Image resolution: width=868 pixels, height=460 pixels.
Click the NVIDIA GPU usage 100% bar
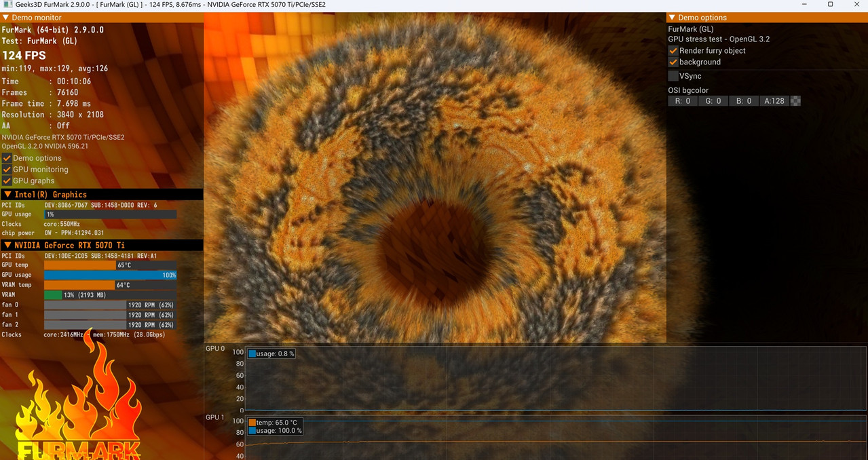click(110, 275)
